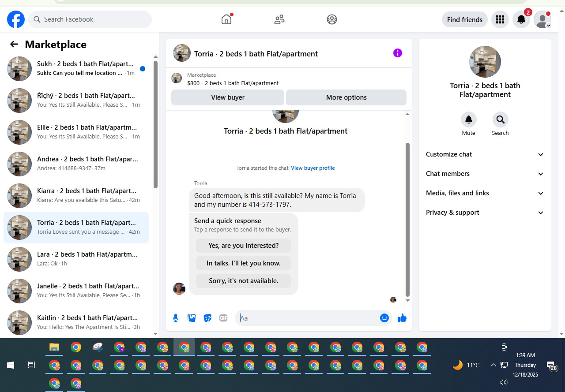Open the Lara conversation
Image resolution: width=565 pixels, height=392 pixels.
pos(76,259)
